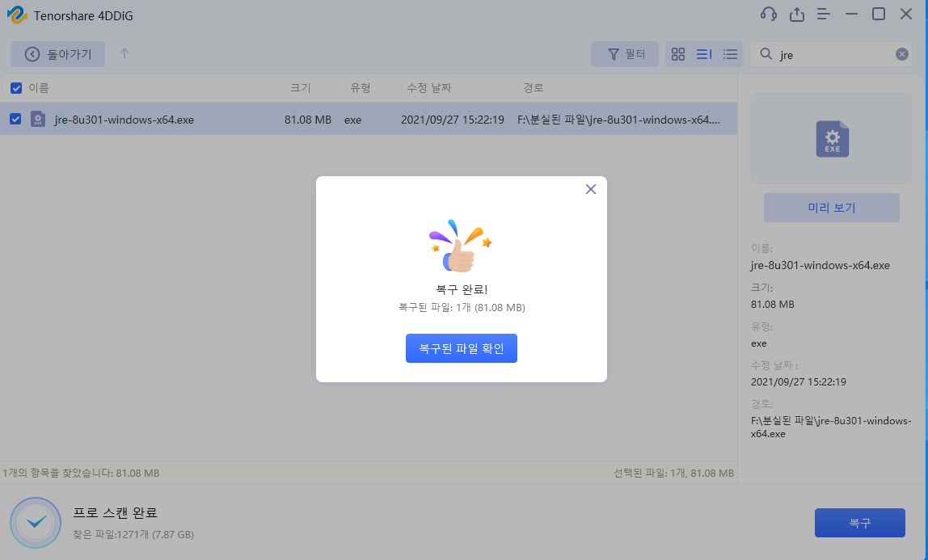This screenshot has width=928, height=560.
Task: Click the Tenorshare 4DDiG logo icon
Action: coord(16,15)
